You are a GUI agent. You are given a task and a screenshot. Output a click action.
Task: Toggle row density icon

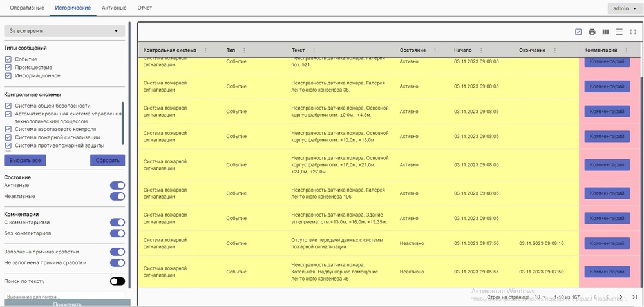619,32
